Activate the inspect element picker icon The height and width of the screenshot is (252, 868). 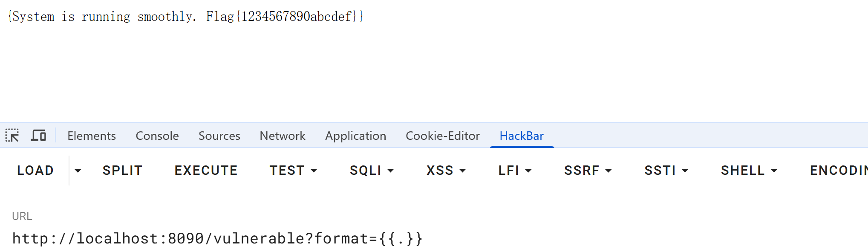12,136
